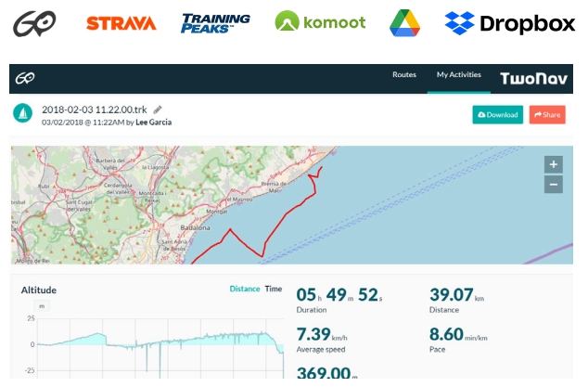Click the 05h 49m 52s duration value
This screenshot has width=588, height=387.
tap(339, 295)
